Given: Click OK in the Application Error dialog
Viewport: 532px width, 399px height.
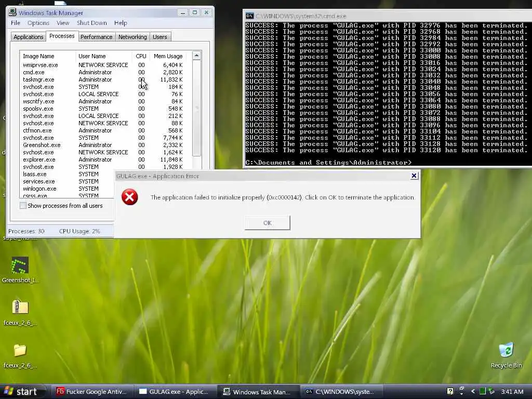Looking at the screenshot, I should (x=268, y=222).
